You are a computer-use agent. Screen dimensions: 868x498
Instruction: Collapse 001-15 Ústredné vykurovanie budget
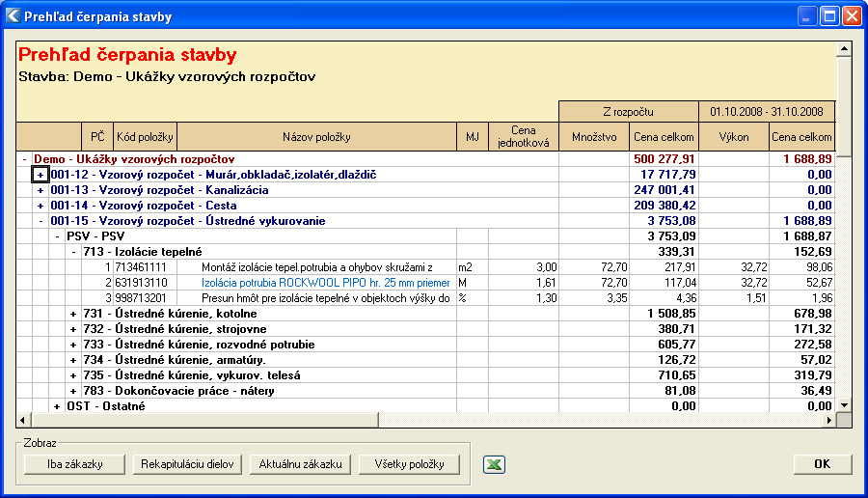pos(41,221)
